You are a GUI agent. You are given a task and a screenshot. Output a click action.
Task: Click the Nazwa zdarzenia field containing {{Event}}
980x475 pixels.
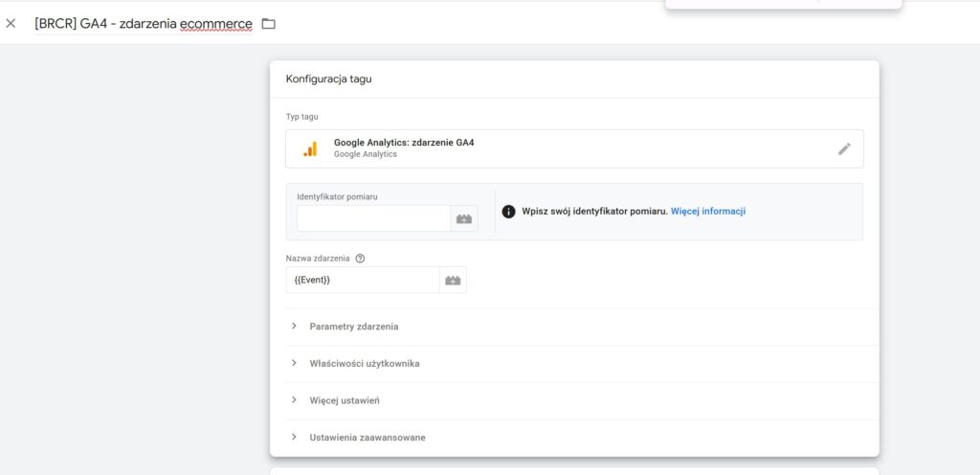click(362, 280)
